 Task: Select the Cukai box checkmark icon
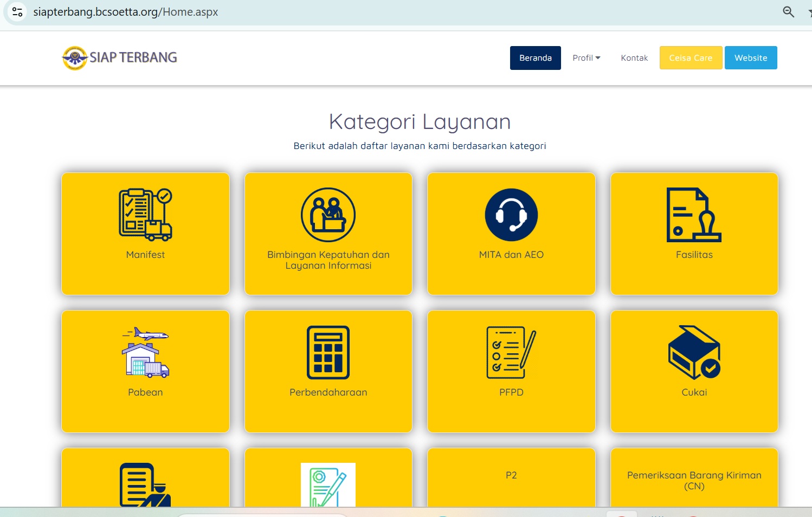[694, 352]
